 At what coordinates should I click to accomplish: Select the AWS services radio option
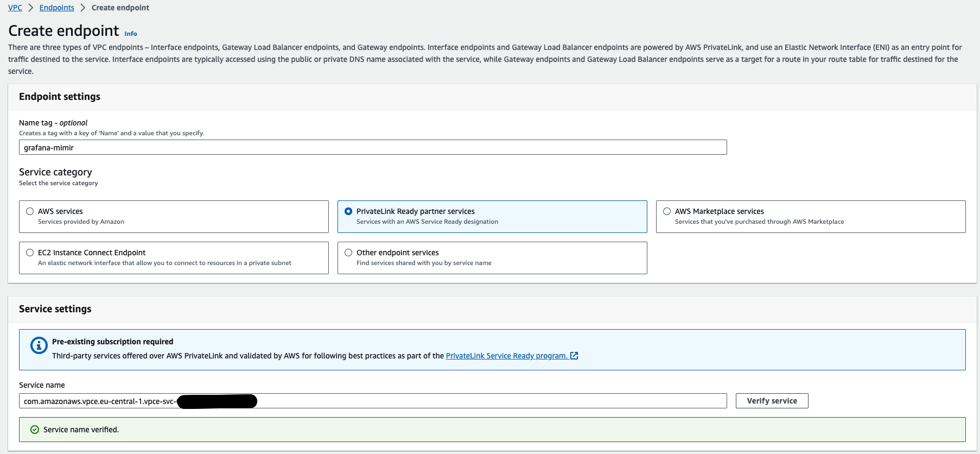pyautogui.click(x=30, y=211)
